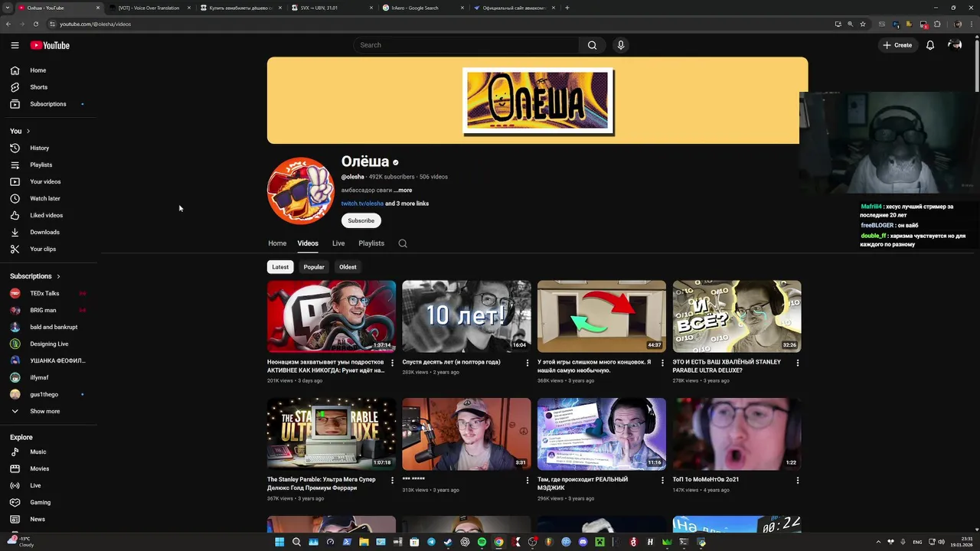Open the Олёша channel avatar
Image resolution: width=980 pixels, height=551 pixels.
point(301,191)
